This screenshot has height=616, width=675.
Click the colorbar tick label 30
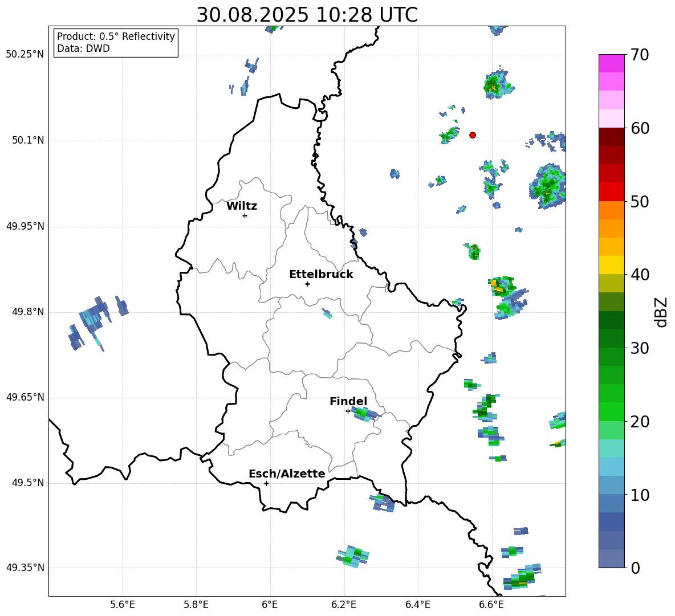pos(640,348)
